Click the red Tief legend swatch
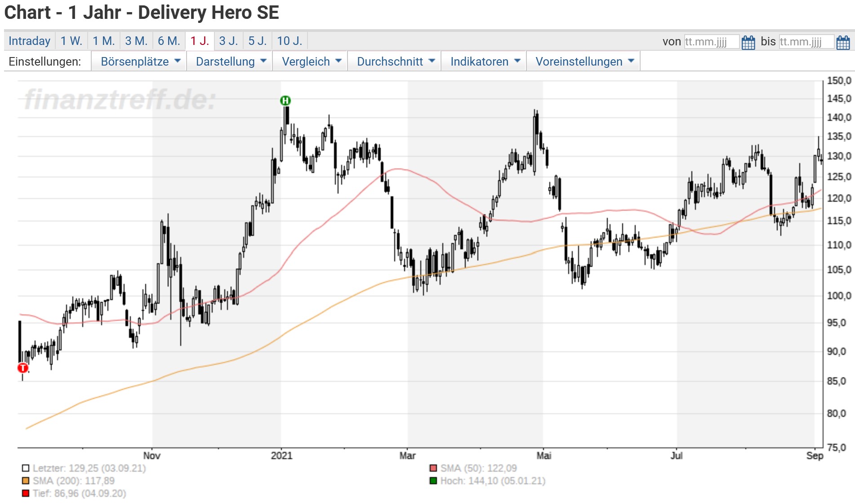The width and height of the screenshot is (855, 504). (x=26, y=494)
